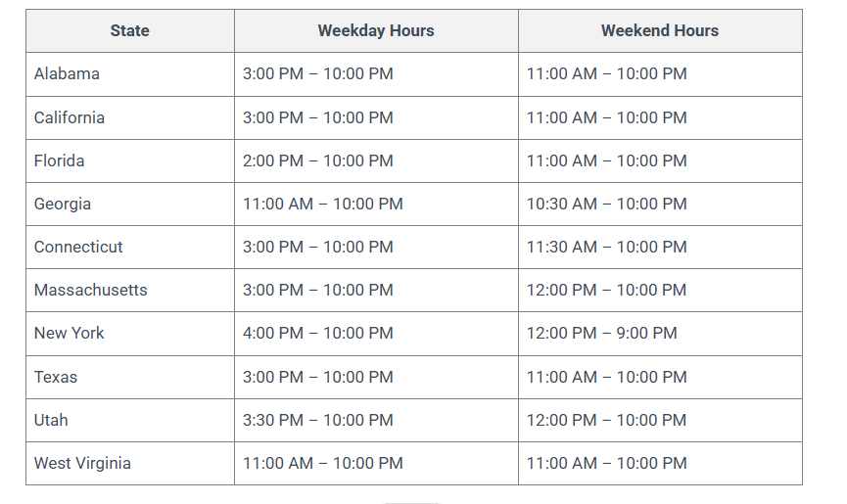
Task: Click the Texas row label
Action: [56, 377]
